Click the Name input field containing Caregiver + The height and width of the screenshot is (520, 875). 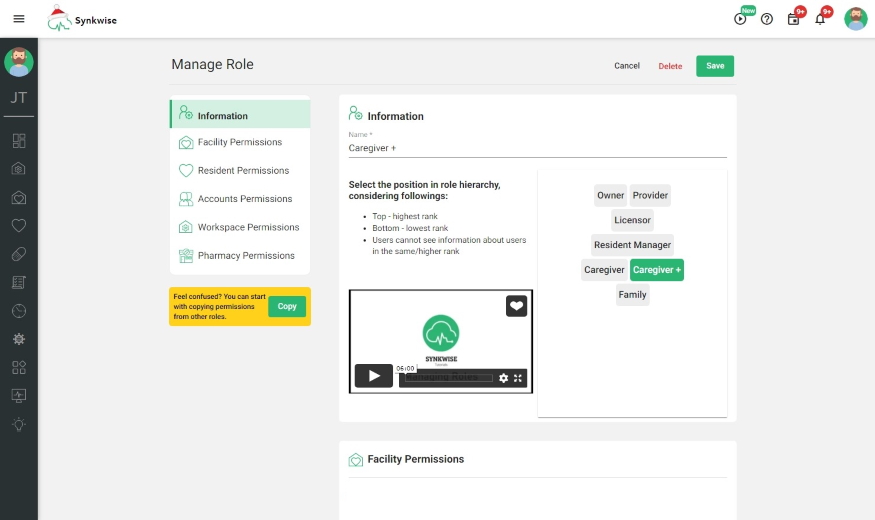537,148
